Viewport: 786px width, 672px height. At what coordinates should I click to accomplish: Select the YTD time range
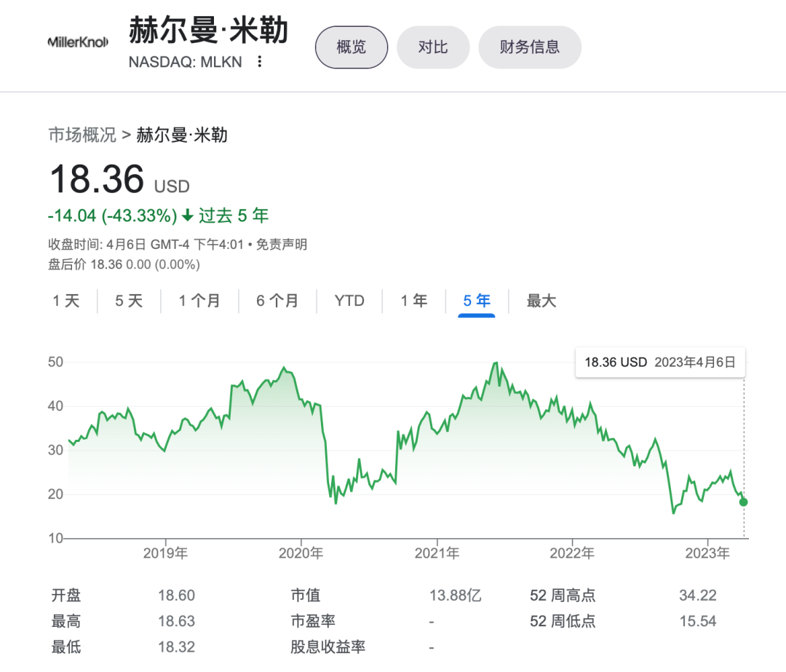pyautogui.click(x=349, y=301)
